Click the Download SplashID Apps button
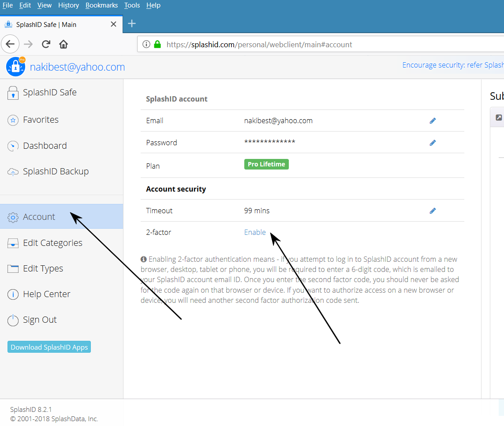 tap(49, 347)
